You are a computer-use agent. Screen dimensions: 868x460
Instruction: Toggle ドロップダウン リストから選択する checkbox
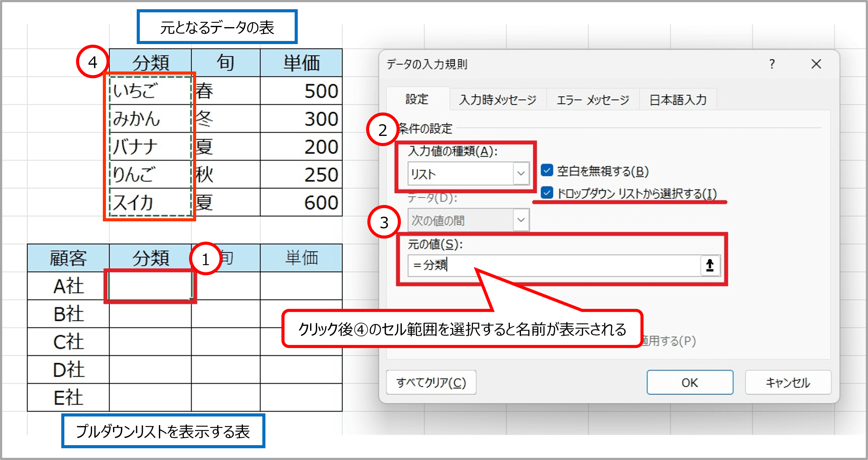(x=547, y=193)
